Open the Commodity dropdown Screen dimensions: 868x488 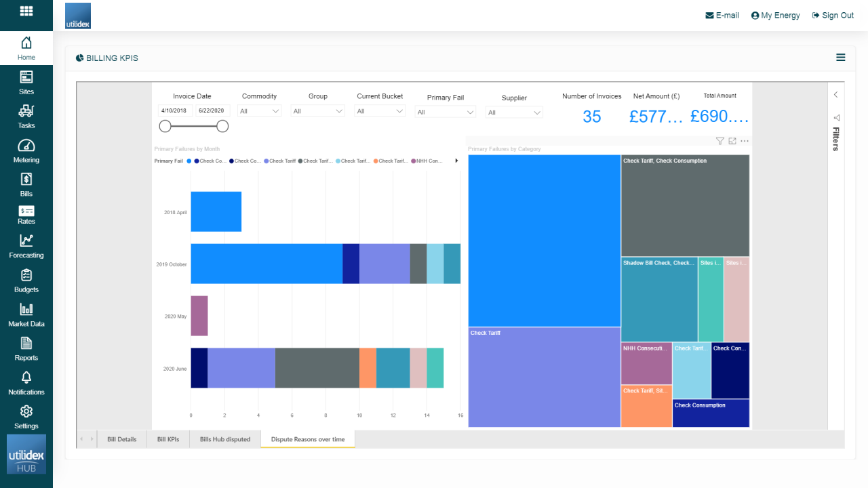coord(258,110)
